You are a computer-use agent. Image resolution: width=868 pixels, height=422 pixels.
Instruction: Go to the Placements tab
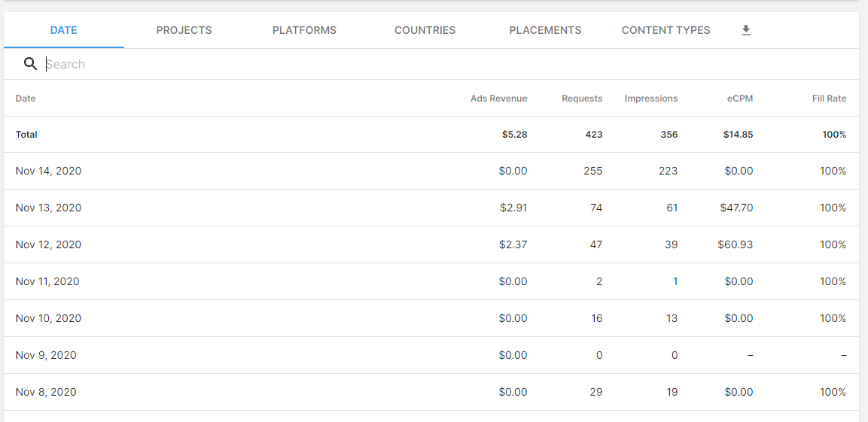coord(545,30)
